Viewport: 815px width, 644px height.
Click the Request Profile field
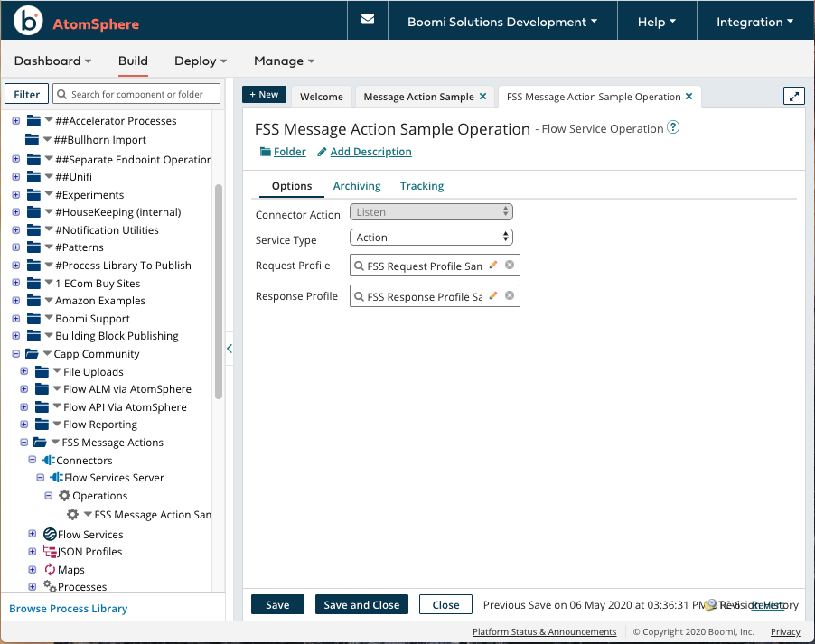coord(435,265)
